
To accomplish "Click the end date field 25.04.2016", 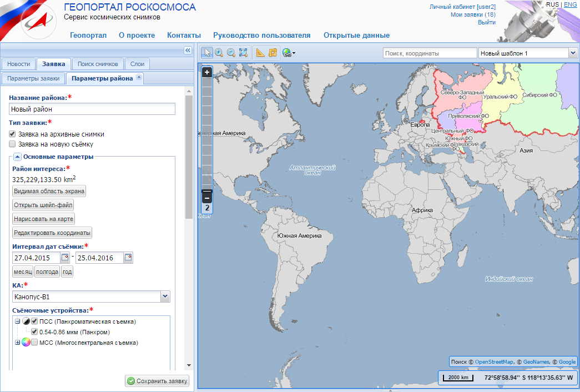I will [x=99, y=258].
